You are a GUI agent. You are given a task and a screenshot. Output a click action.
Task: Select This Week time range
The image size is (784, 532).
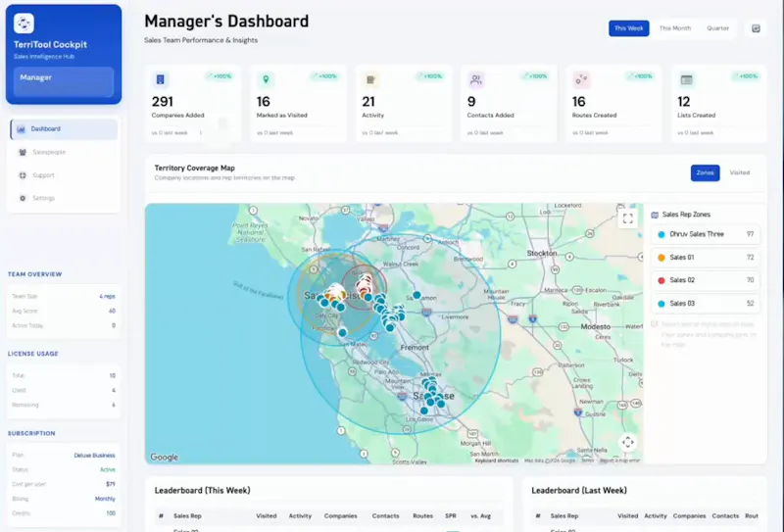click(x=628, y=28)
